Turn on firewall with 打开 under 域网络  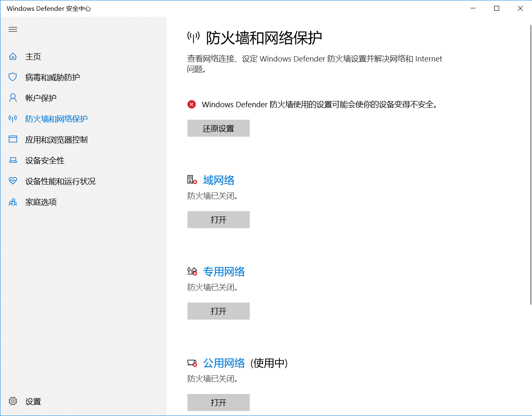(219, 220)
